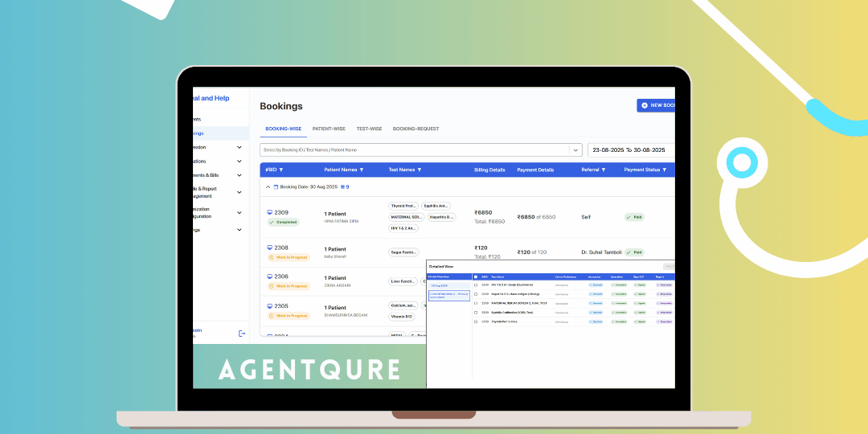Viewport: 868px width, 434px height.
Task: Tick the checkbox for Thyroid Profile test row
Action: click(475, 321)
